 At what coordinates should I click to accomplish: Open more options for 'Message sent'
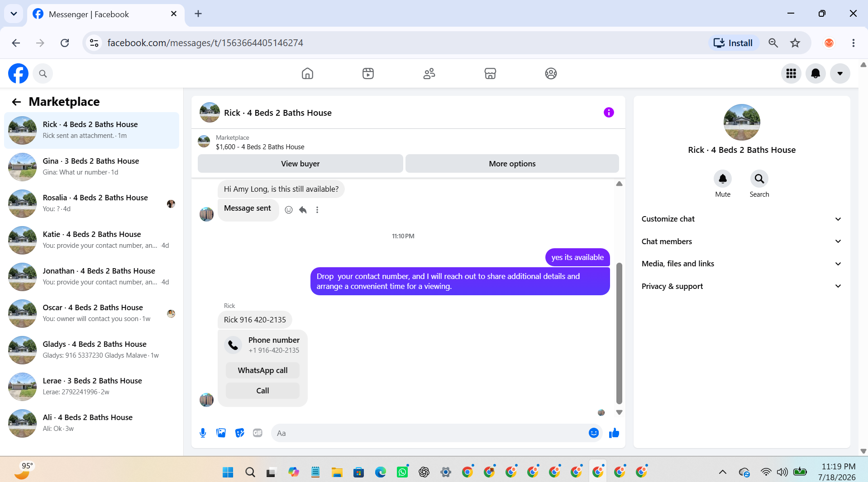tap(317, 210)
